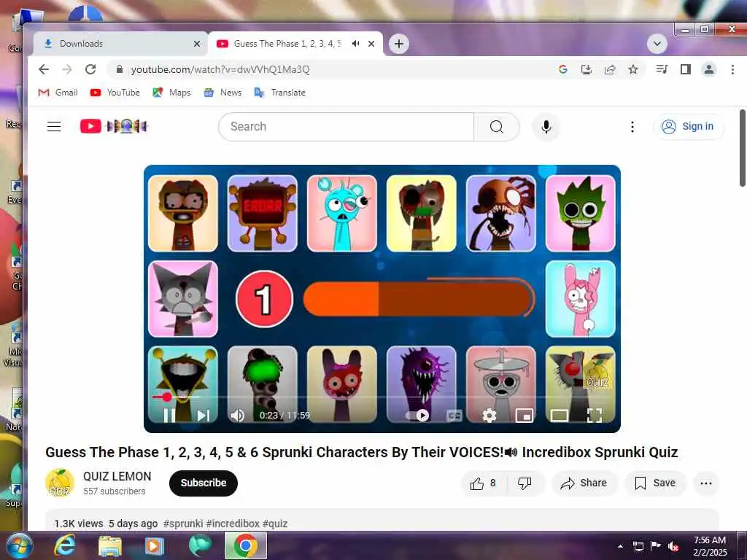747x560 pixels.
Task: Launch Internet Explorer from the taskbar
Action: click(x=64, y=545)
